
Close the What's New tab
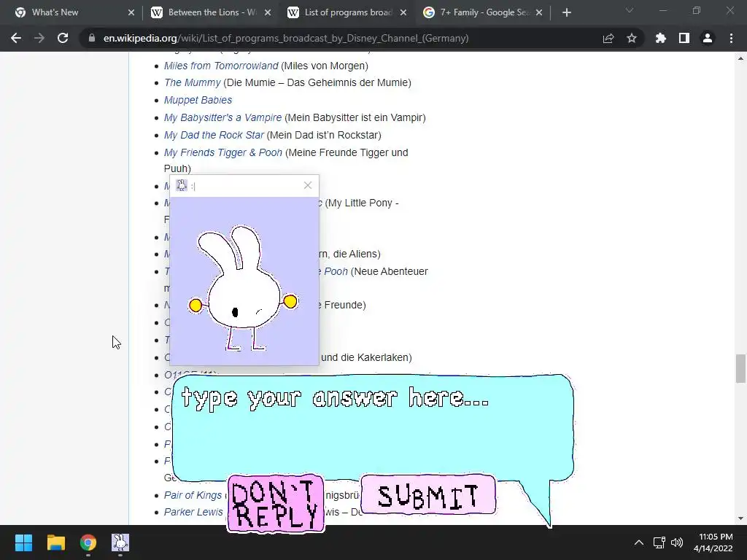[x=131, y=12]
